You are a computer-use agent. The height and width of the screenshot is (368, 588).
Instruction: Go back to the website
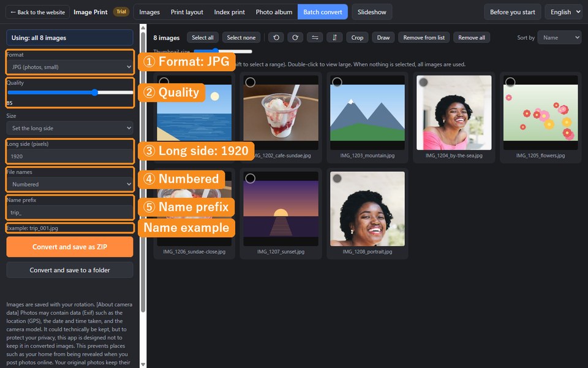pyautogui.click(x=37, y=12)
